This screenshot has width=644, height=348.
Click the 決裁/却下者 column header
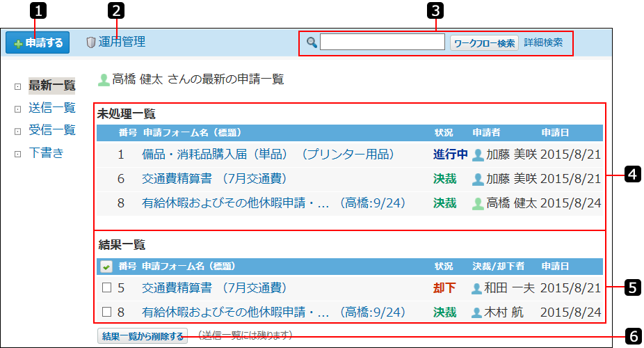click(x=498, y=267)
